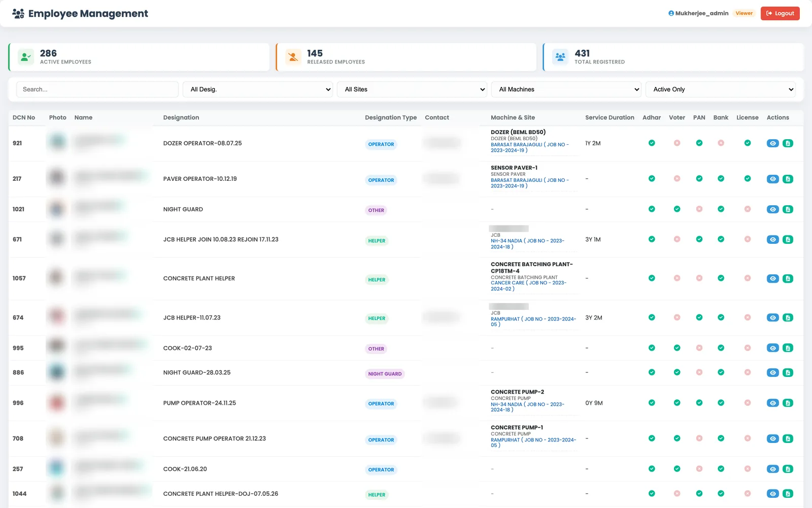View details for employee DCN 217

click(772, 179)
